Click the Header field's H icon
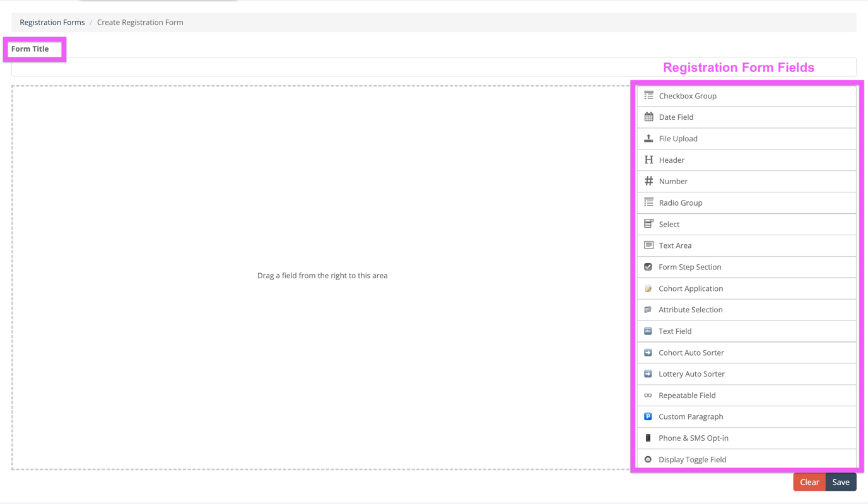The width and height of the screenshot is (868, 504). pyautogui.click(x=647, y=160)
